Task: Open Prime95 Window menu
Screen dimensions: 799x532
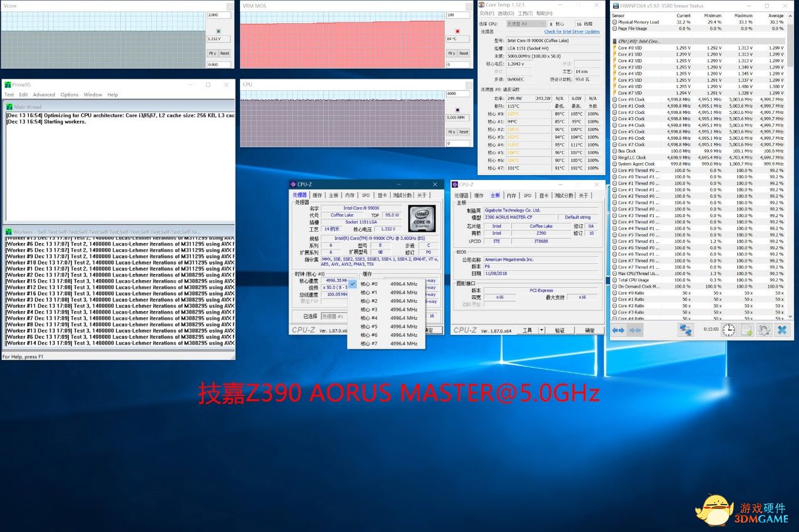Action: [93, 95]
